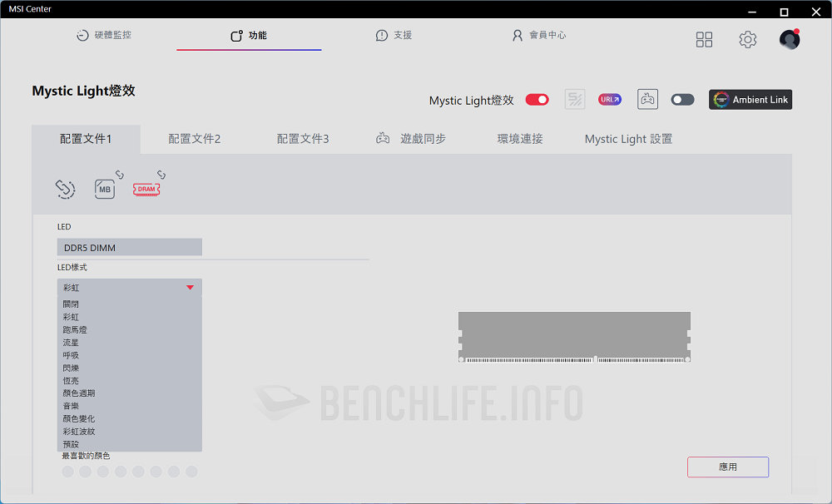Open the 硬體監控 hardware monitoring tab
Viewport: 832px width, 504px height.
104,35
